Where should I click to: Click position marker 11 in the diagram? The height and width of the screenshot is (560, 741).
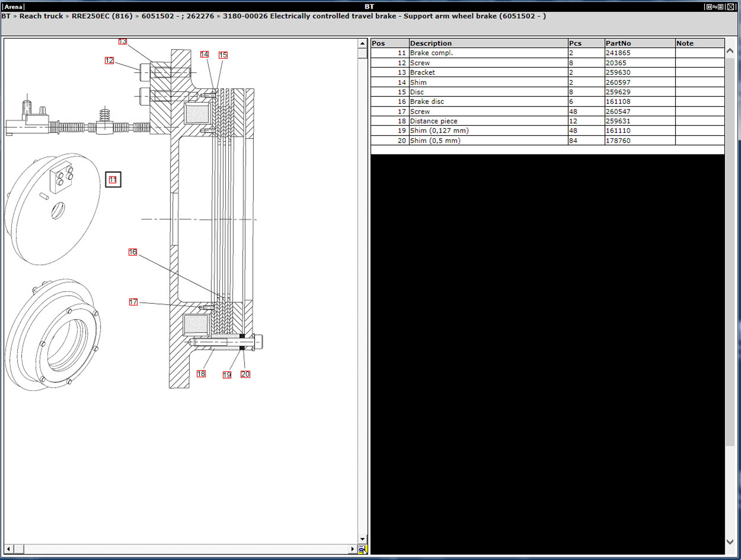(113, 180)
